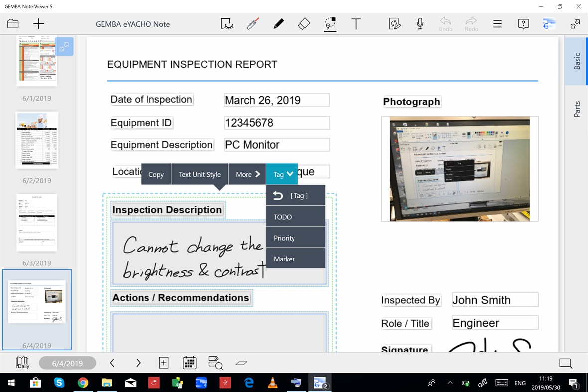The width and height of the screenshot is (588, 392).
Task: Expand the More submenu
Action: pos(246,174)
